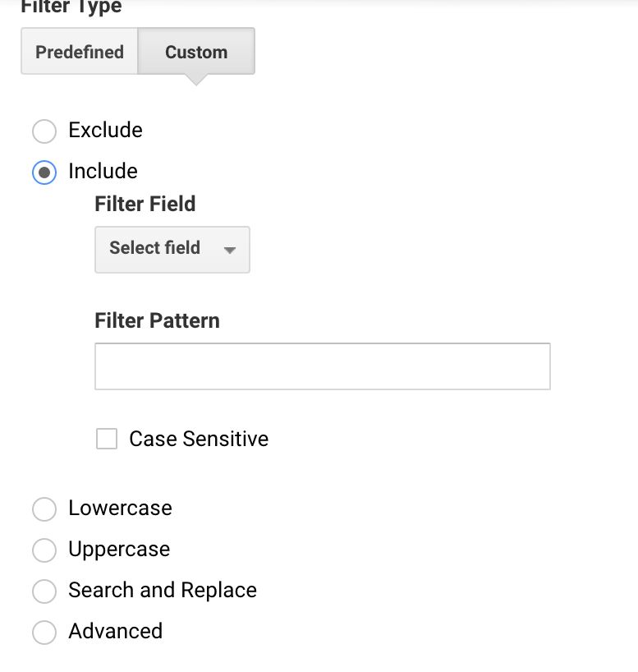Click the Uppercase option label
This screenshot has width=638, height=672.
pos(119,549)
